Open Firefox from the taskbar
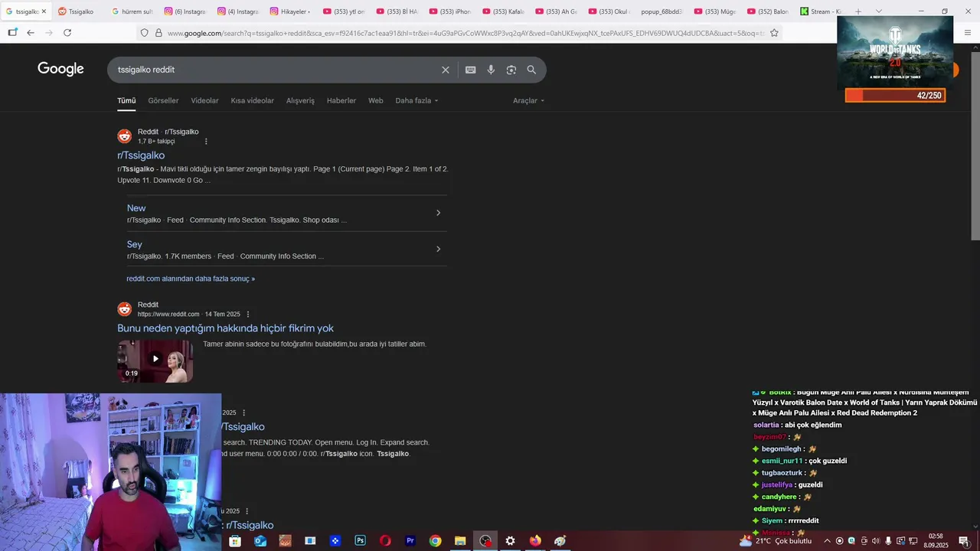Screen dimensions: 980x551 tap(535, 541)
